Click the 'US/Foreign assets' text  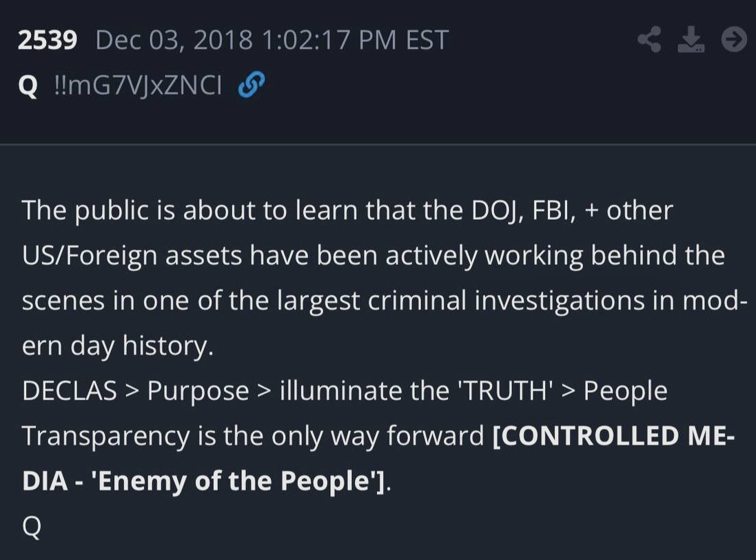[130, 256]
